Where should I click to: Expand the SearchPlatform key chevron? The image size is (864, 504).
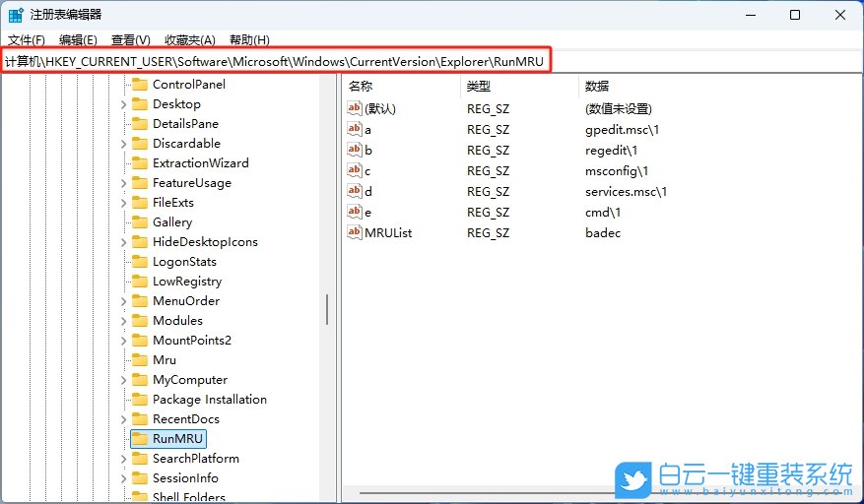click(123, 459)
